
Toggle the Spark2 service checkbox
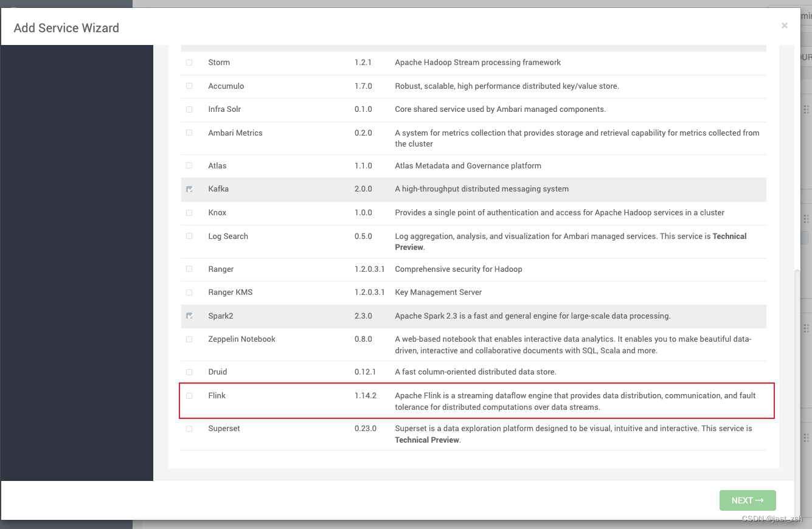tap(189, 316)
